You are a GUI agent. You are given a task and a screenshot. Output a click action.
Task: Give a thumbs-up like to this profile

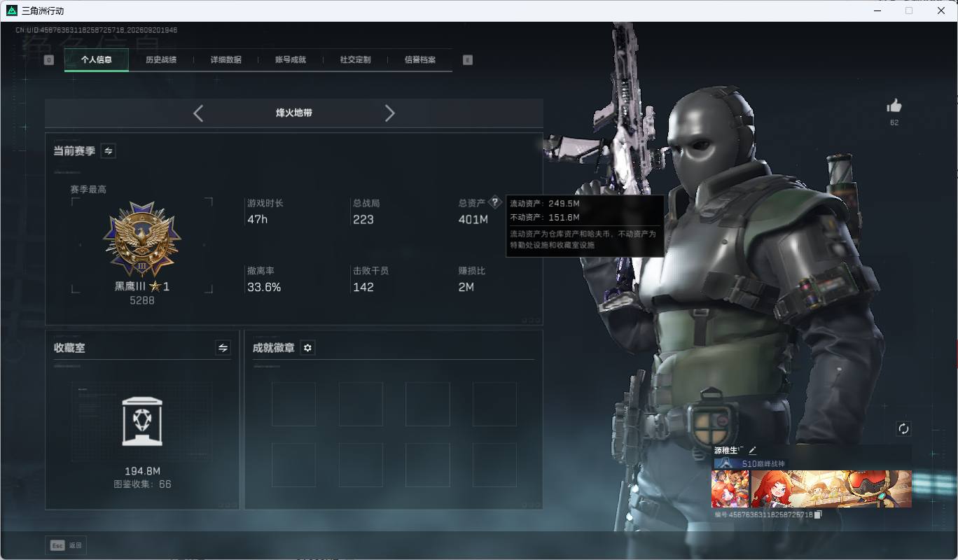tap(894, 106)
